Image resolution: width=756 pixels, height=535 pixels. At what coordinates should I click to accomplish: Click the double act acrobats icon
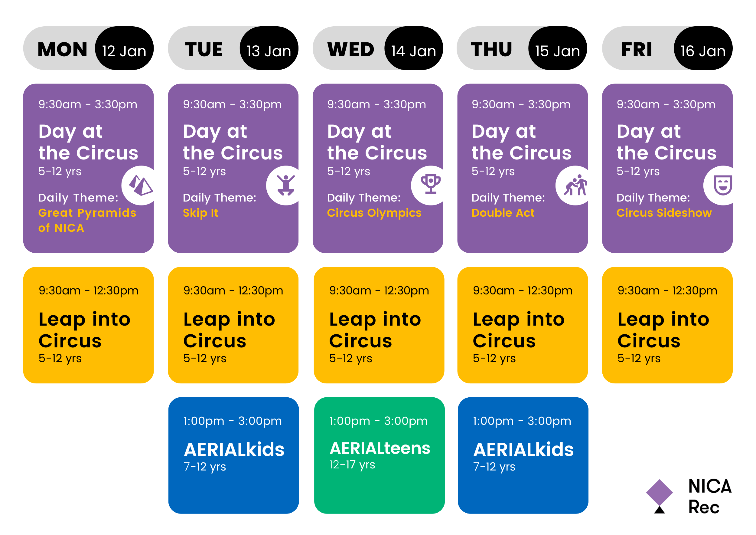[575, 186]
